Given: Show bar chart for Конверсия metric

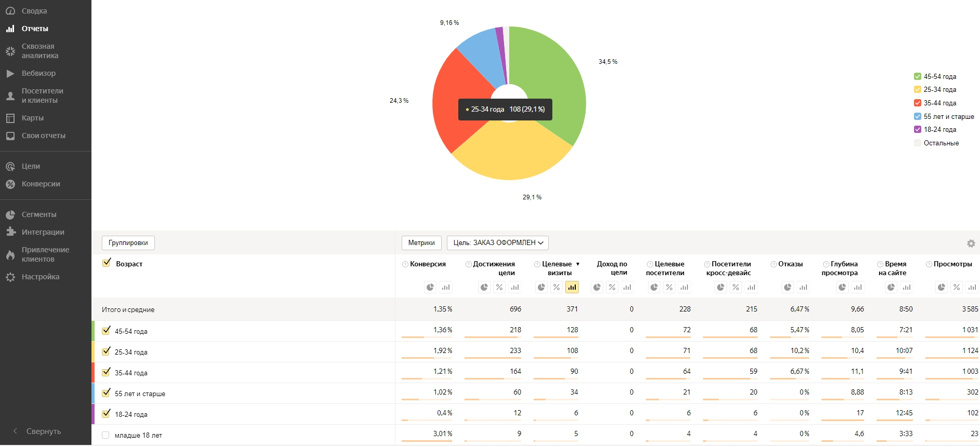Looking at the screenshot, I should (446, 287).
